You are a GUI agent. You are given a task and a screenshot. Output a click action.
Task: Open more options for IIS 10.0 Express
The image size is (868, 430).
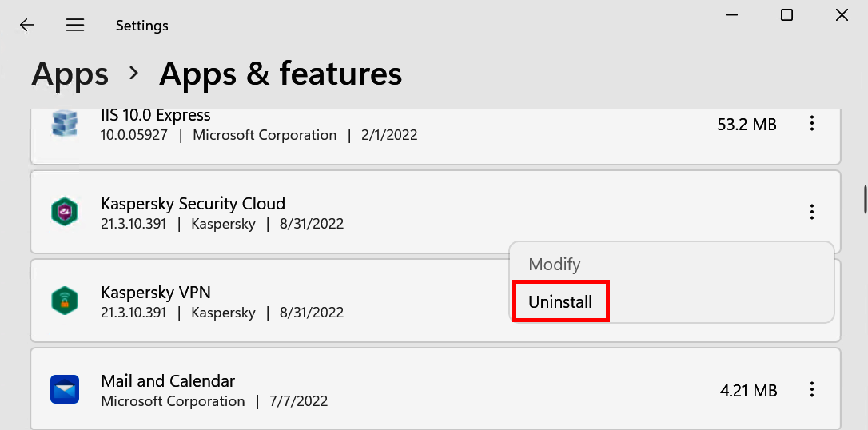pyautogui.click(x=812, y=124)
